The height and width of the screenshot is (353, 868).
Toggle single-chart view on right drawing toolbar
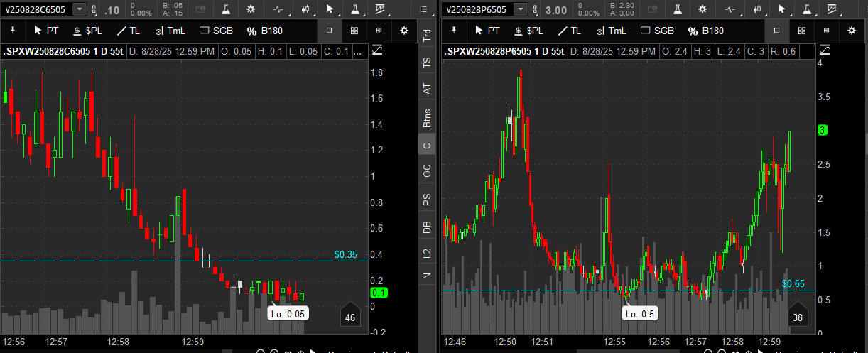coord(776,31)
